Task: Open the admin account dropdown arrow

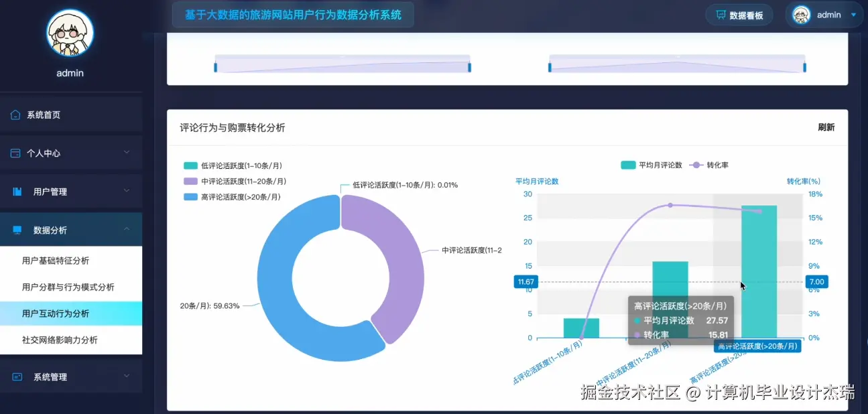Action: (x=853, y=14)
